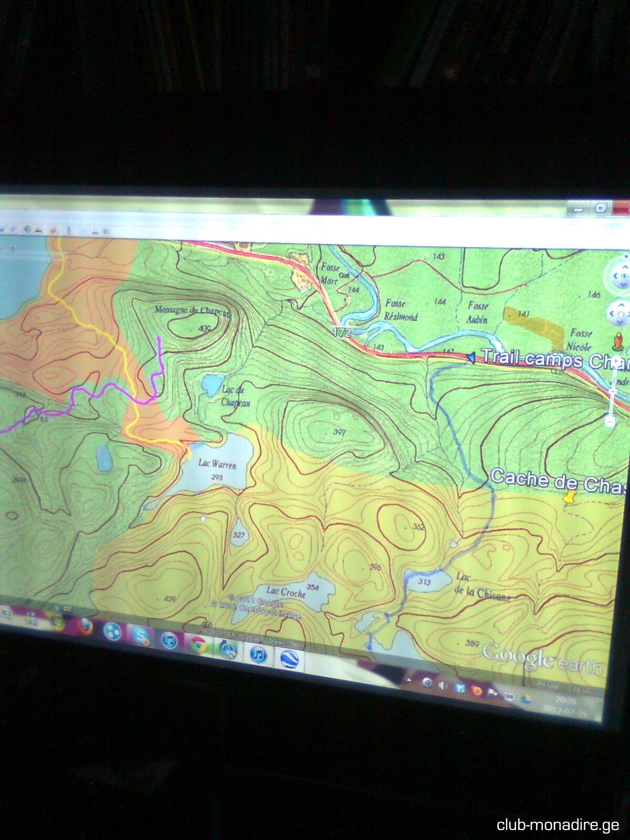Open Google Chrome from the taskbar
The width and height of the screenshot is (630, 840).
[x=198, y=645]
